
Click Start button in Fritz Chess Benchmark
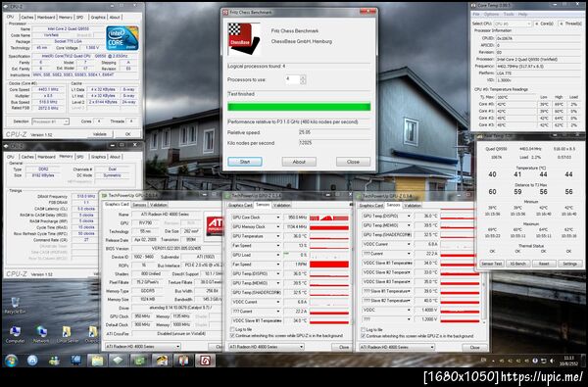(x=245, y=162)
